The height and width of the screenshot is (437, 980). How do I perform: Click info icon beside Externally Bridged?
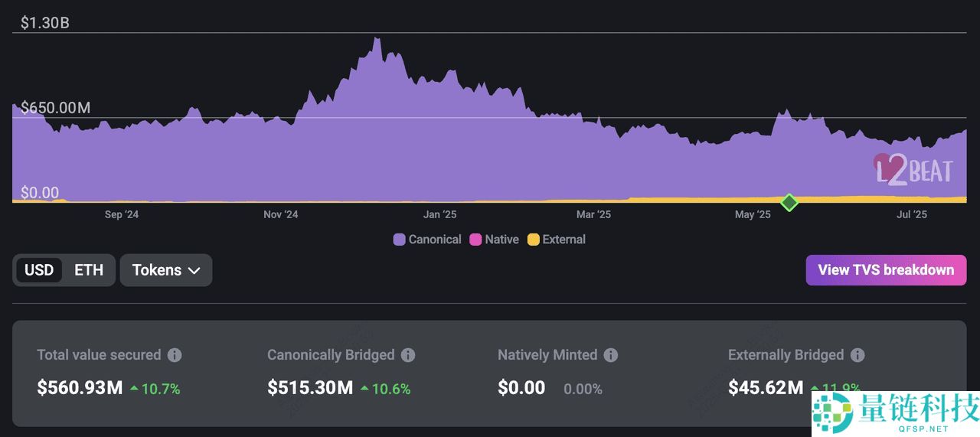857,355
